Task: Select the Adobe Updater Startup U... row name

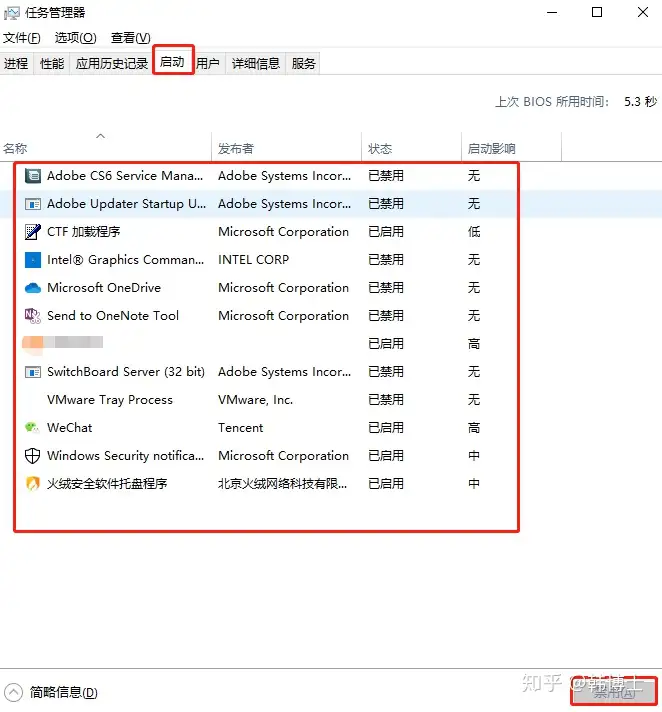Action: 126,204
